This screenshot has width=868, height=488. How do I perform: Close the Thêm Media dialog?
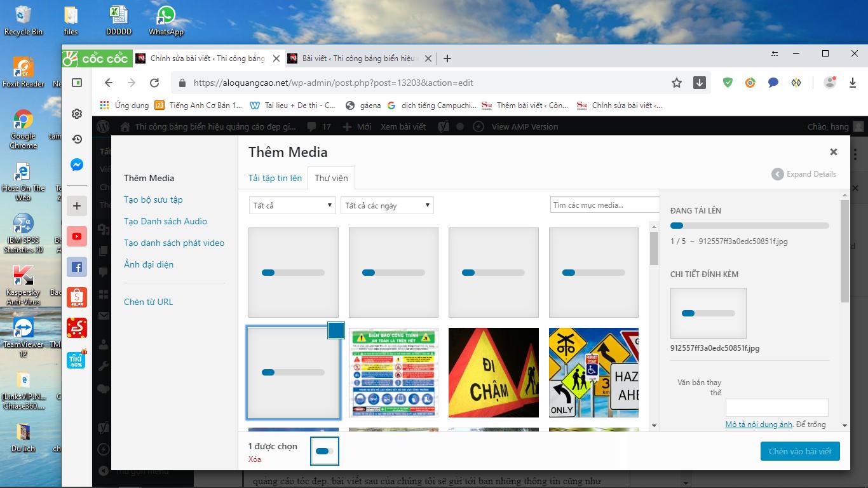click(833, 152)
